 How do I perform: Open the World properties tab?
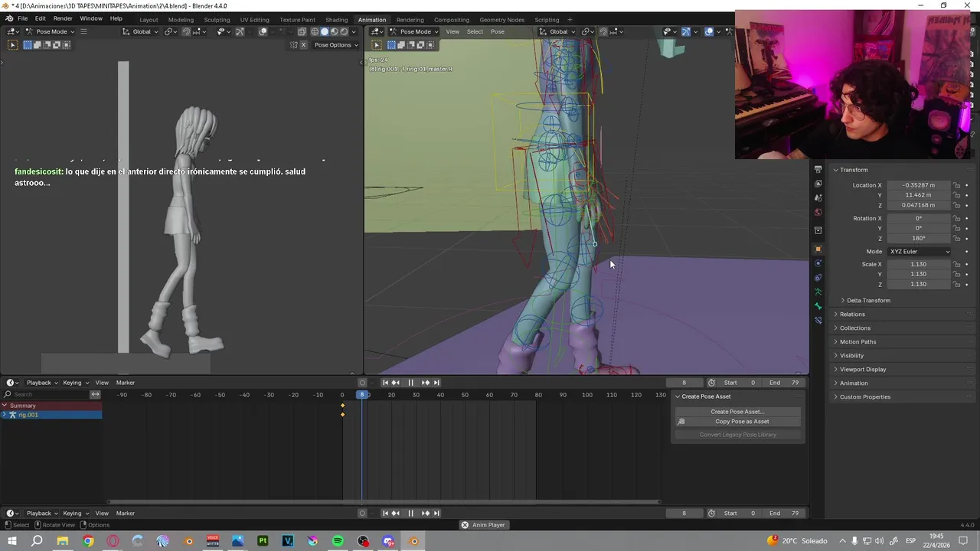pyautogui.click(x=818, y=212)
